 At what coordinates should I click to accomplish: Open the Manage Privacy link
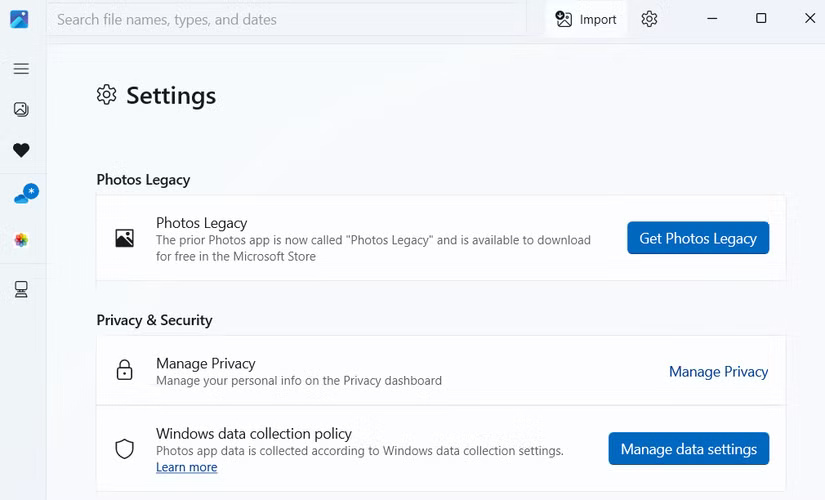[718, 372]
